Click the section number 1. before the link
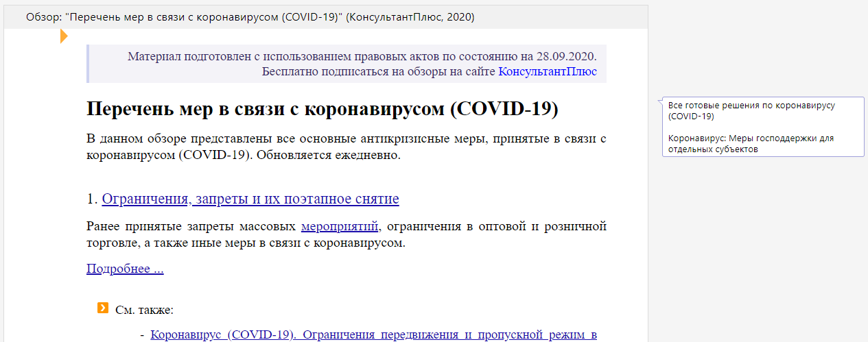Viewport: 868px width, 342px height. 93,199
